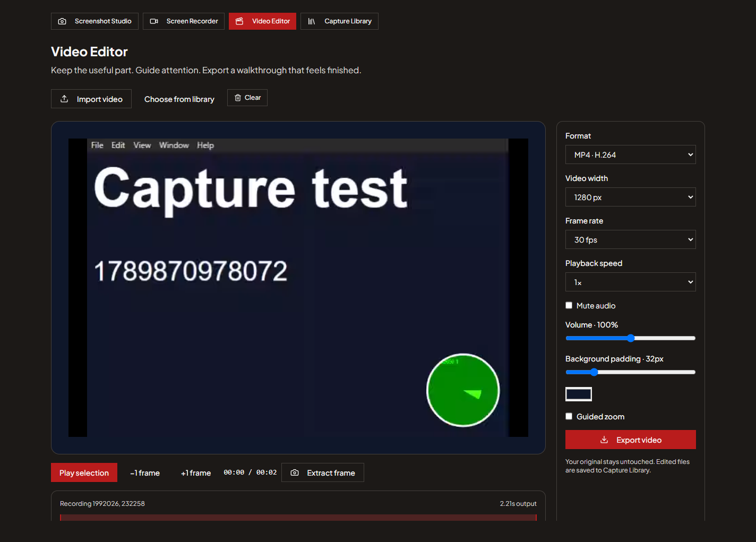Click the trash icon on the Clear button

[238, 98]
